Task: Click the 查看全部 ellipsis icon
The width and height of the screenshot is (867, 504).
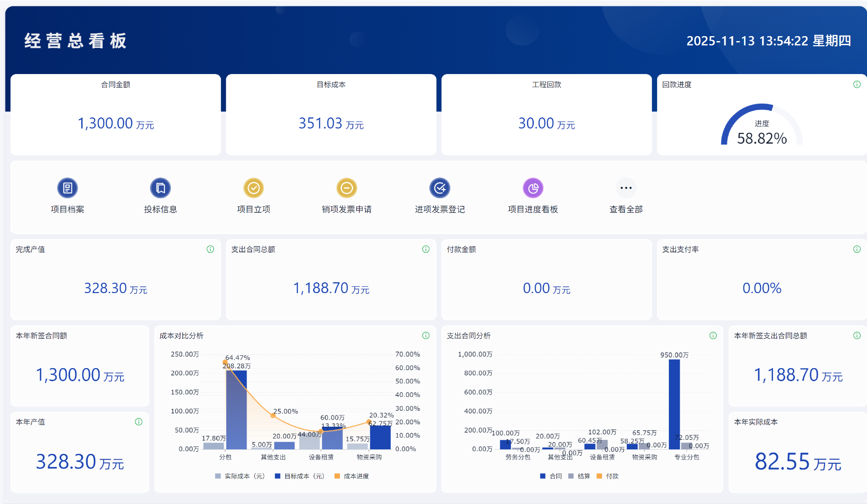Action: 626,188
